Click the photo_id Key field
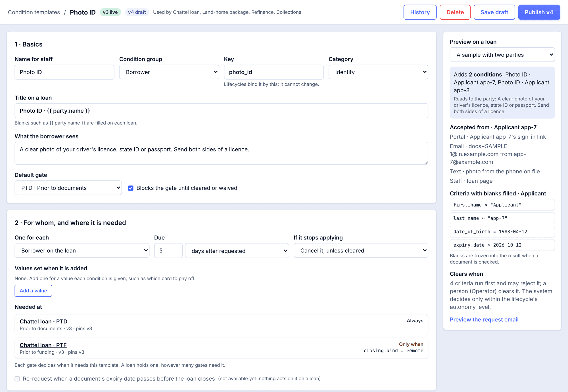This screenshot has height=392, width=568. (x=274, y=72)
